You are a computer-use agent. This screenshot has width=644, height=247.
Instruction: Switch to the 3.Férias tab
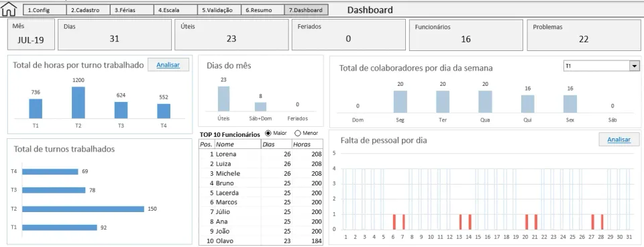(x=132, y=10)
